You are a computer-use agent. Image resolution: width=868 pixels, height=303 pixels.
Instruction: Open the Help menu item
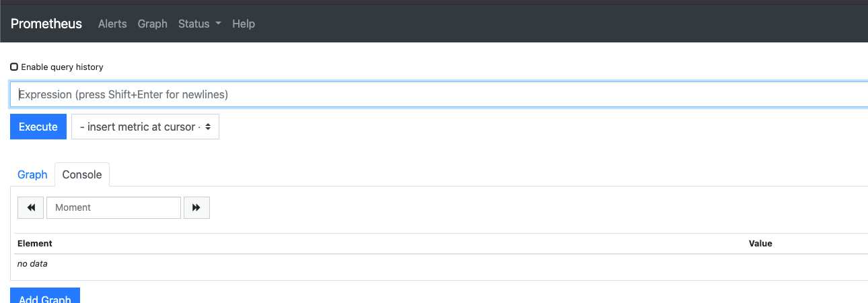point(244,24)
